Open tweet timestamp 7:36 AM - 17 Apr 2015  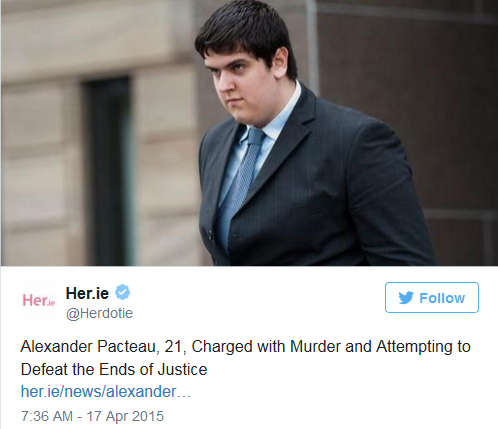point(92,416)
